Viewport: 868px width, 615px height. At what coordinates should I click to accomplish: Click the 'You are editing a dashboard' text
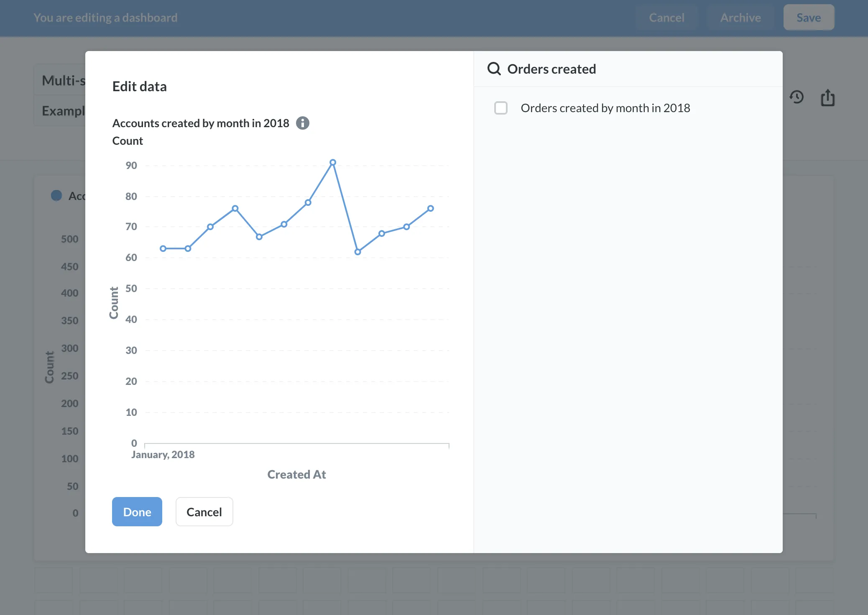[105, 18]
